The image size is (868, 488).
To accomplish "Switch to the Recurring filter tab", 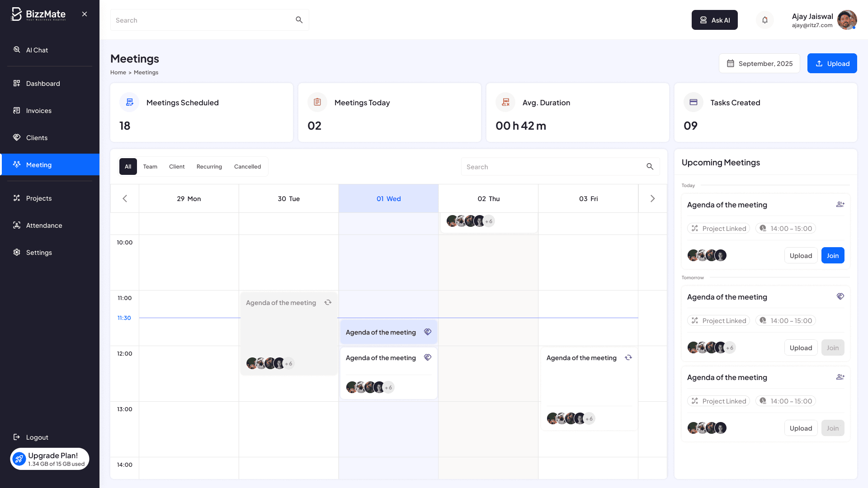I will pyautogui.click(x=209, y=167).
